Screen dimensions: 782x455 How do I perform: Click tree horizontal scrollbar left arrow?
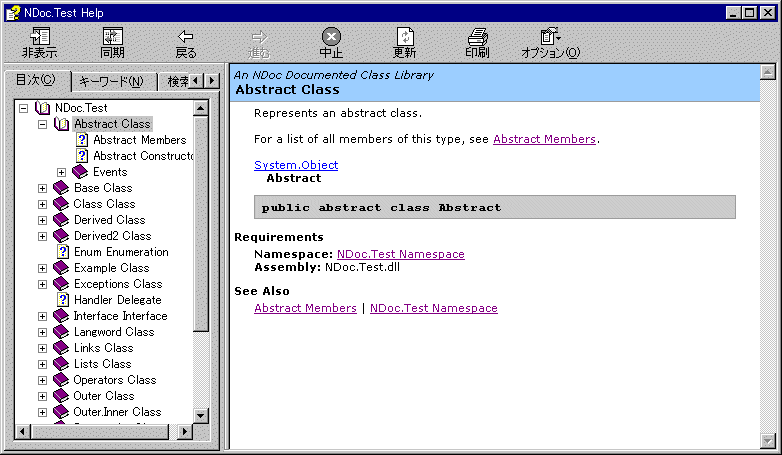pyautogui.click(x=22, y=431)
